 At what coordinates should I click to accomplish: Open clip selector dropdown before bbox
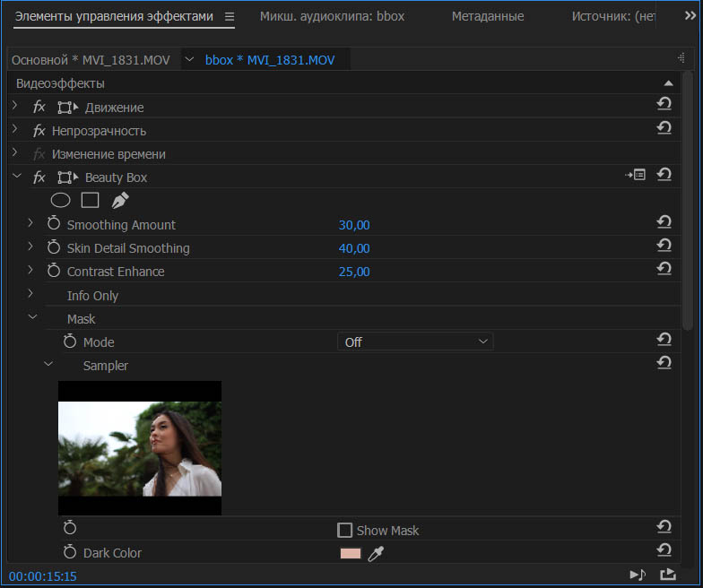click(189, 59)
